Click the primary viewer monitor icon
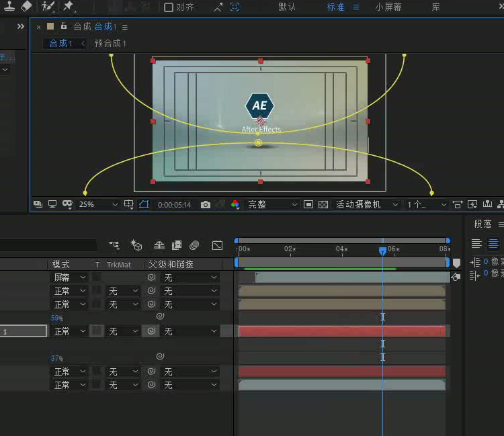This screenshot has width=504, height=436. 52,204
